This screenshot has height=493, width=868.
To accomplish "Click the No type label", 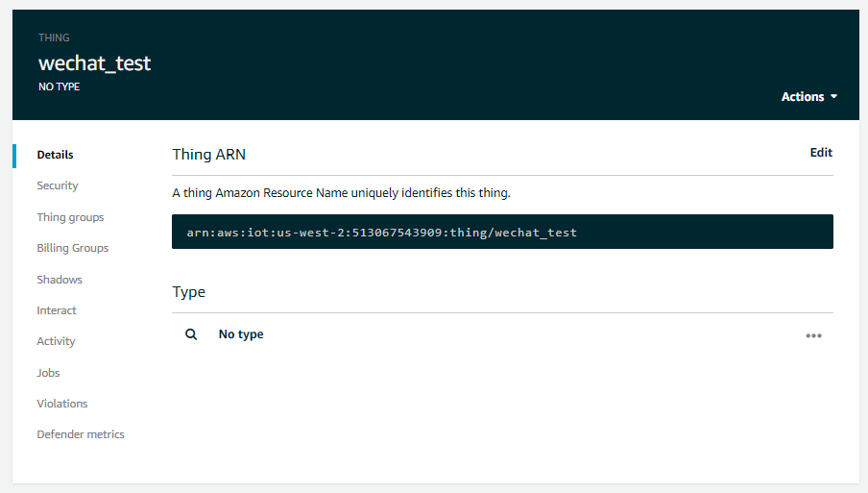I will pyautogui.click(x=241, y=334).
